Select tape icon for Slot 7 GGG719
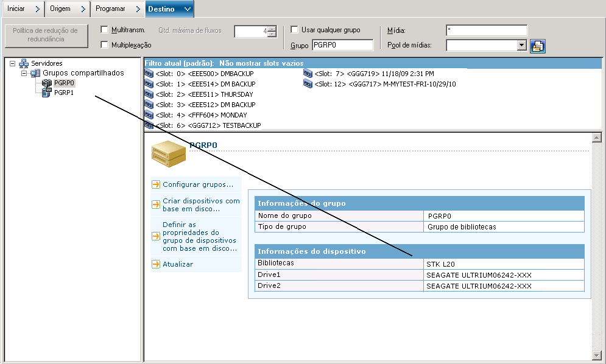Viewport: 606px width, 364px height. pyautogui.click(x=308, y=74)
